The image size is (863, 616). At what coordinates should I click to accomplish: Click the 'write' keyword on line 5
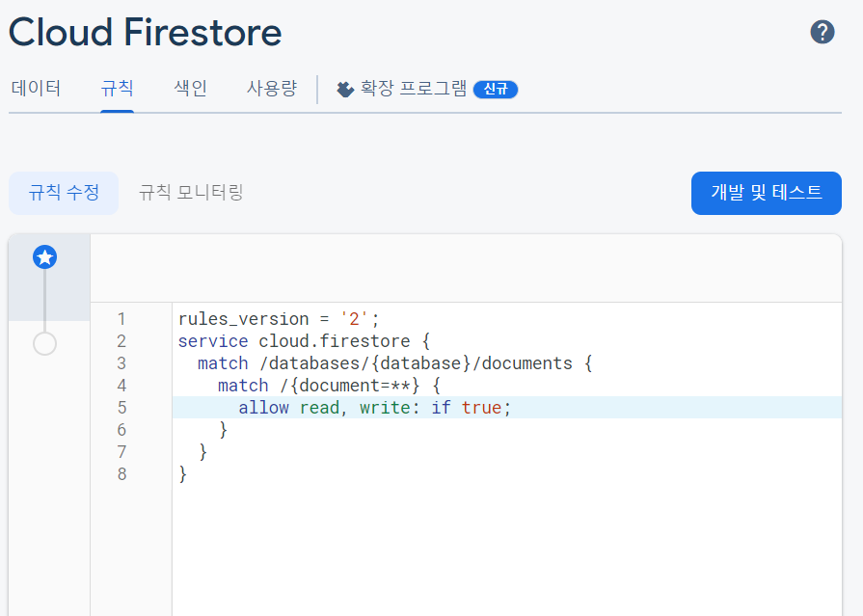pyautogui.click(x=386, y=408)
